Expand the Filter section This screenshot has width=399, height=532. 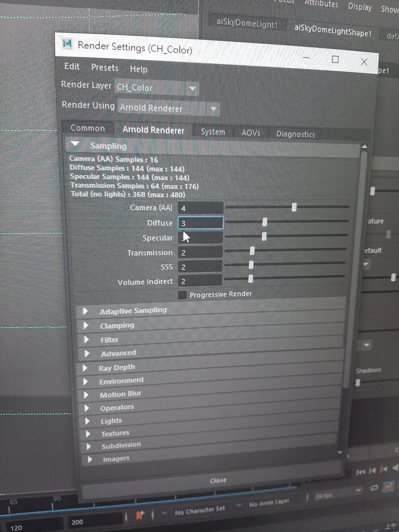[86, 340]
